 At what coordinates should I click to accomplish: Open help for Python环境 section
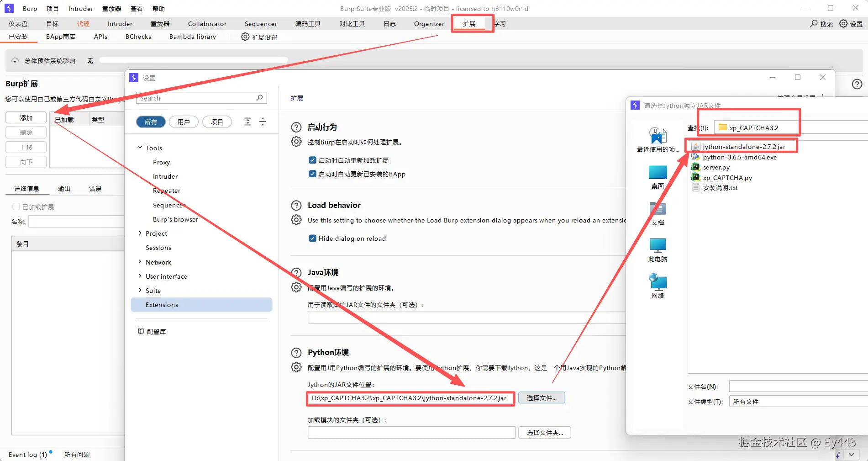point(296,352)
